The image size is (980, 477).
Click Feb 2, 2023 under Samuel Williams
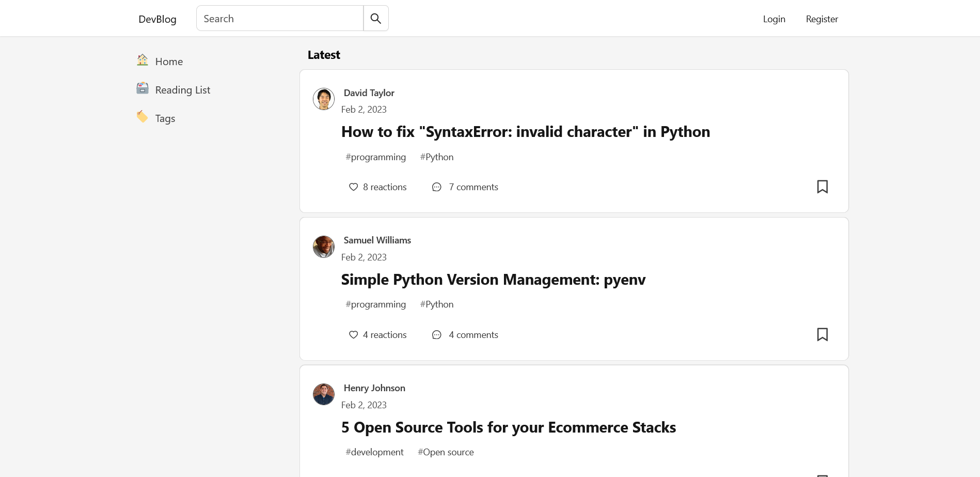tap(364, 257)
